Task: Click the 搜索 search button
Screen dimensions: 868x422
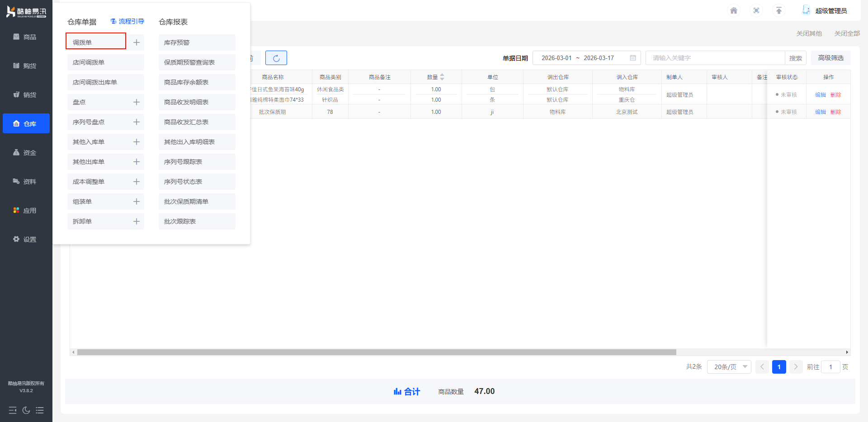Action: [x=796, y=58]
